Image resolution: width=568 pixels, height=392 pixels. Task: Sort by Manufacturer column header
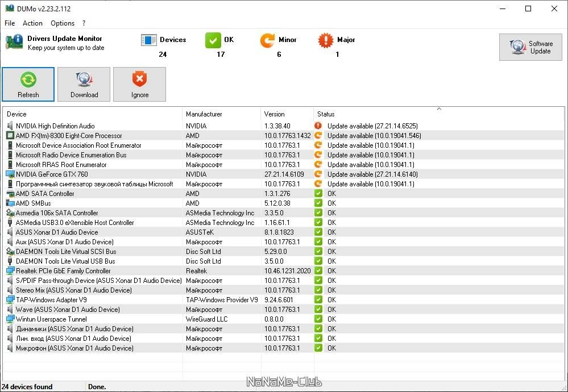[x=221, y=114]
